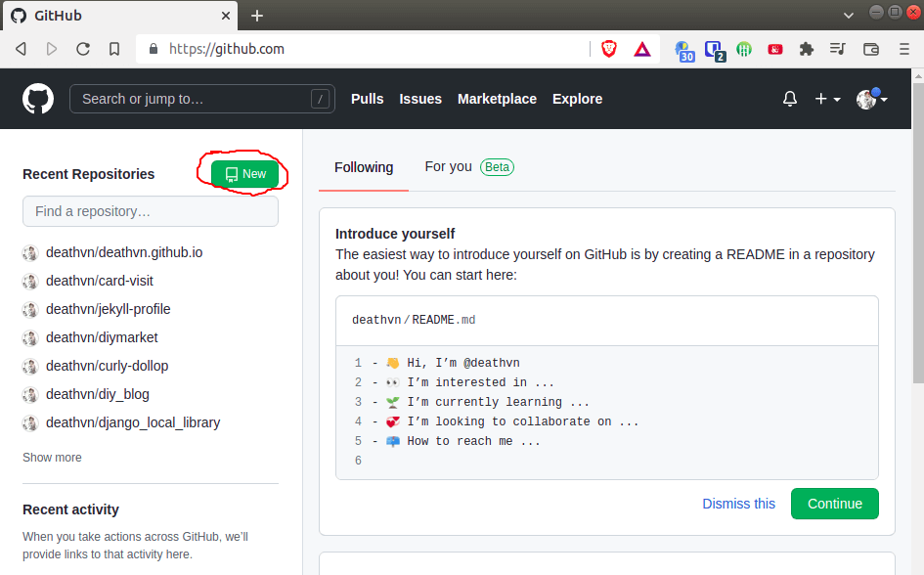Open Pulls in the header navigation
Image resolution: width=924 pixels, height=575 pixels.
pos(367,99)
